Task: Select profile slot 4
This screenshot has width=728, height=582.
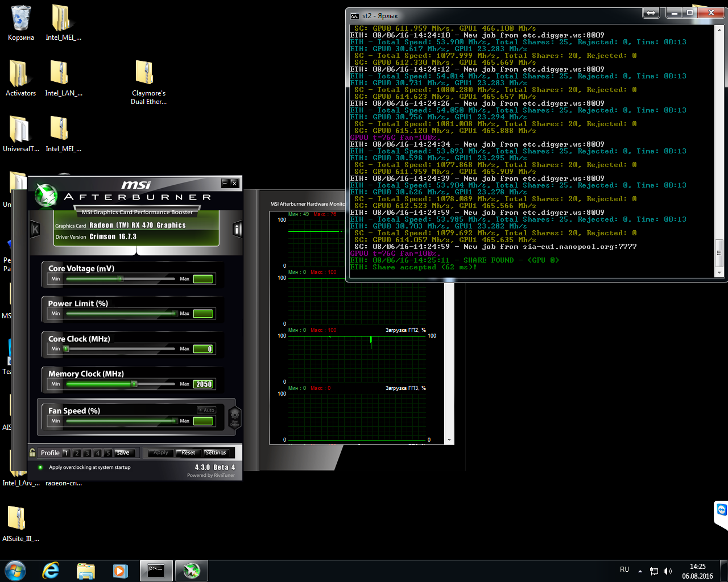Action: [x=97, y=453]
